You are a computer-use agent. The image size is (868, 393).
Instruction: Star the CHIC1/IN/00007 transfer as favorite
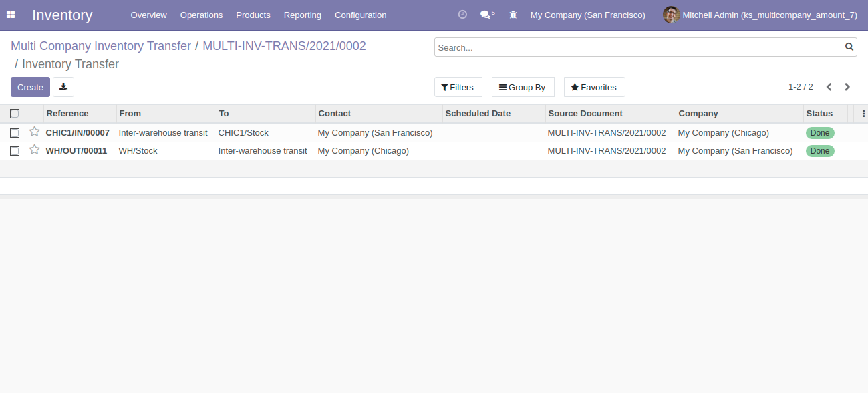pos(35,132)
